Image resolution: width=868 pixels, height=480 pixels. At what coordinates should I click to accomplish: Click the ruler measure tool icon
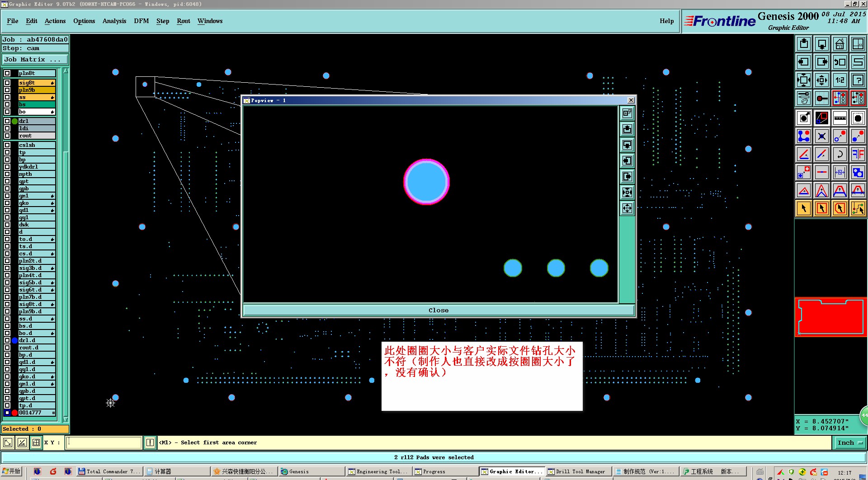pyautogui.click(x=840, y=118)
